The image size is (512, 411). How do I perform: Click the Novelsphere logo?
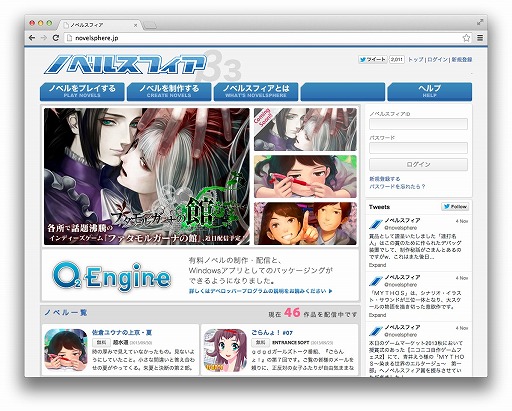click(x=125, y=64)
